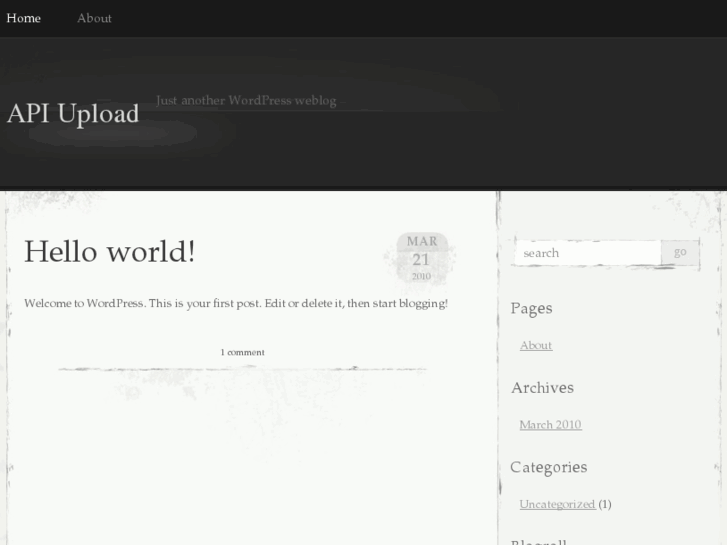
Task: Open the Home menu item
Action: 24,18
